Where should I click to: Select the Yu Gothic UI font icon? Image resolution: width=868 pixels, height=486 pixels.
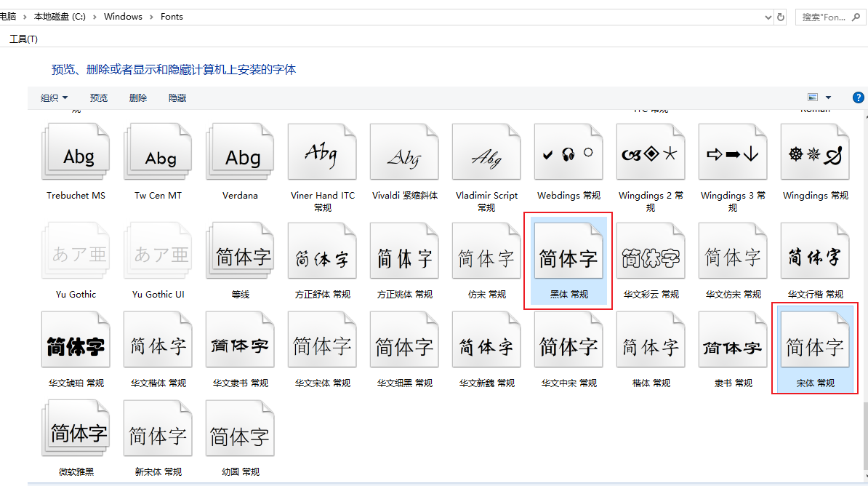pyautogui.click(x=158, y=251)
